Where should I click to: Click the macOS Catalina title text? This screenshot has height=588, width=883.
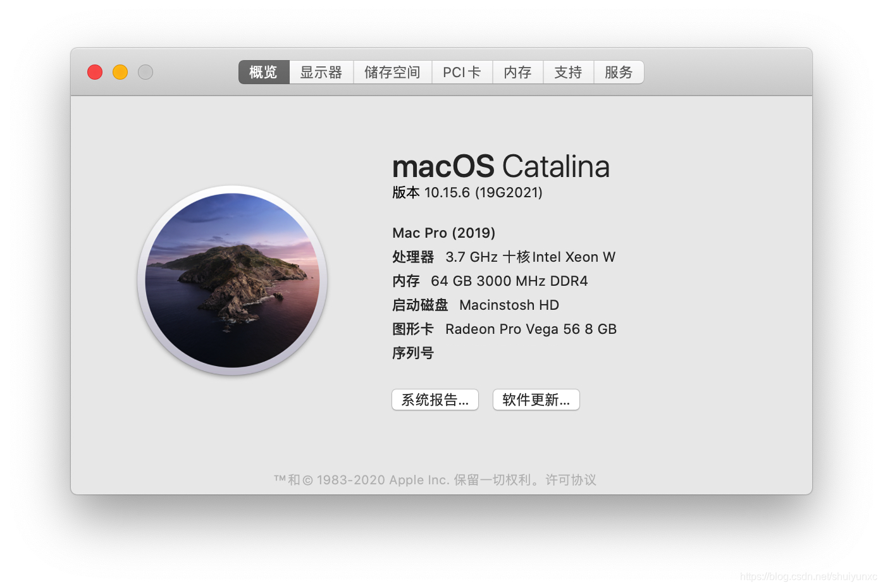click(x=500, y=166)
